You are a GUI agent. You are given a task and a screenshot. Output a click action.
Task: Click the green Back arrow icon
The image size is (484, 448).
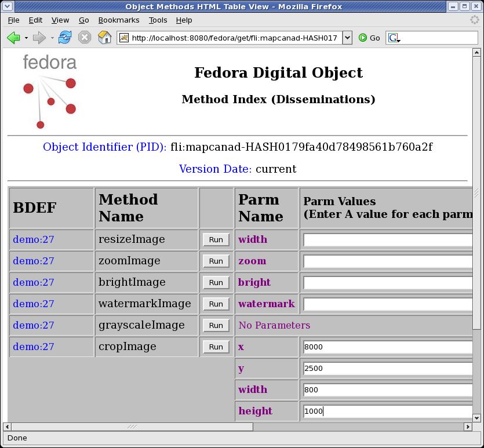(13, 38)
